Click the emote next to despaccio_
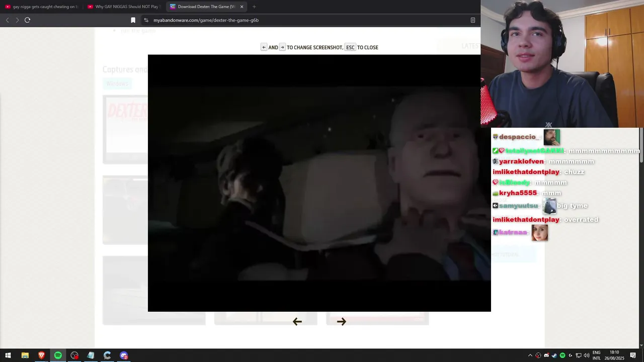Screen dimensions: 644x362 pyautogui.click(x=552, y=137)
